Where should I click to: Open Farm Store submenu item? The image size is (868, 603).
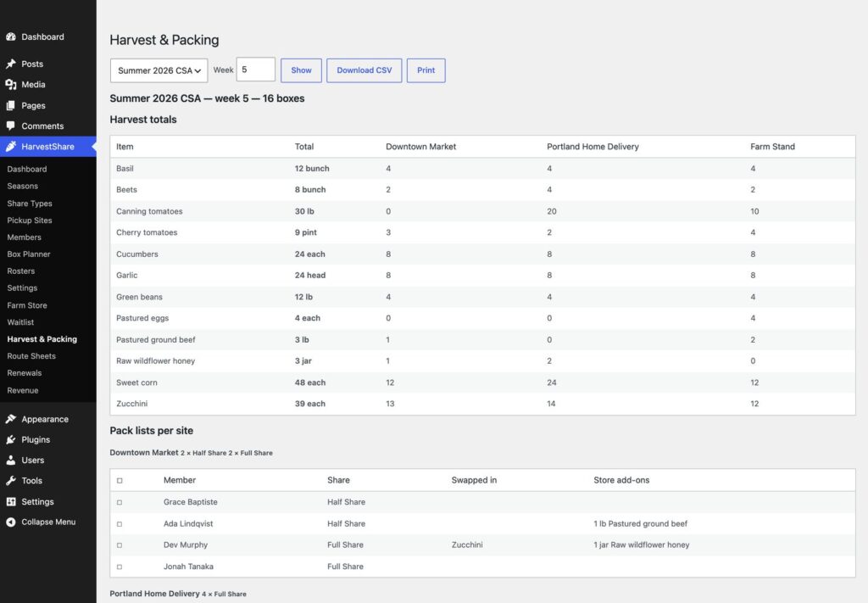[27, 305]
